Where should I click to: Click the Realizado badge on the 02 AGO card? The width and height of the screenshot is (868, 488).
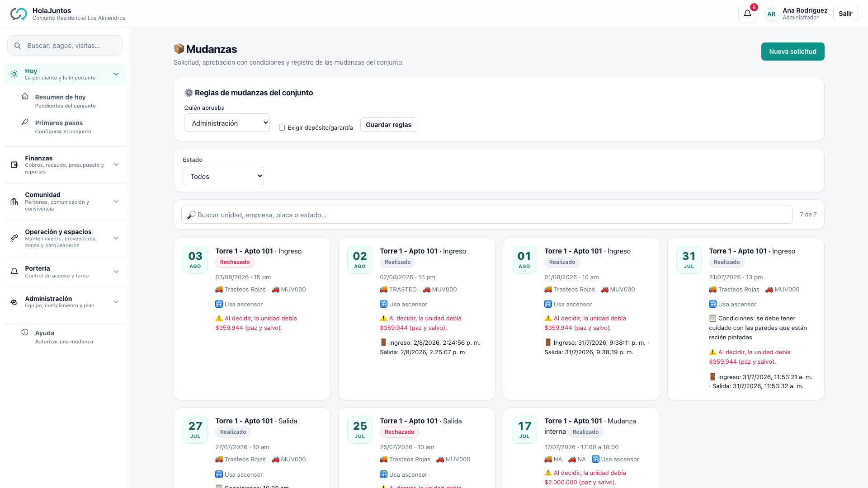click(x=397, y=262)
